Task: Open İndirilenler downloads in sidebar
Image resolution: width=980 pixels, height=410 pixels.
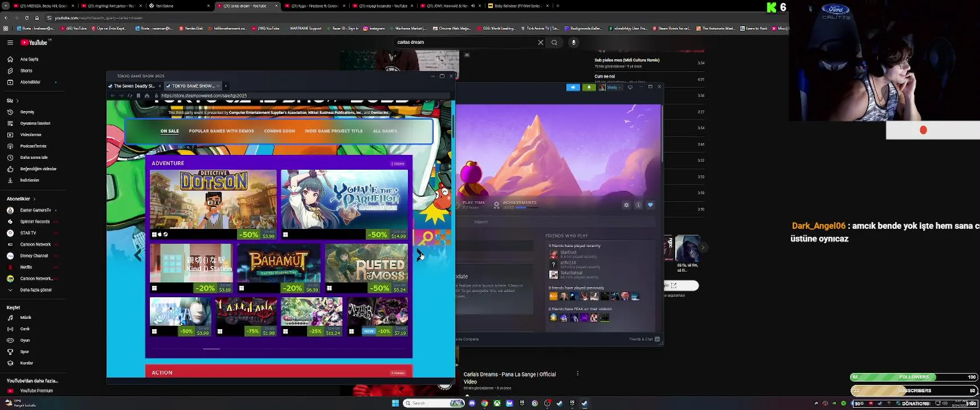Action: pos(28,181)
